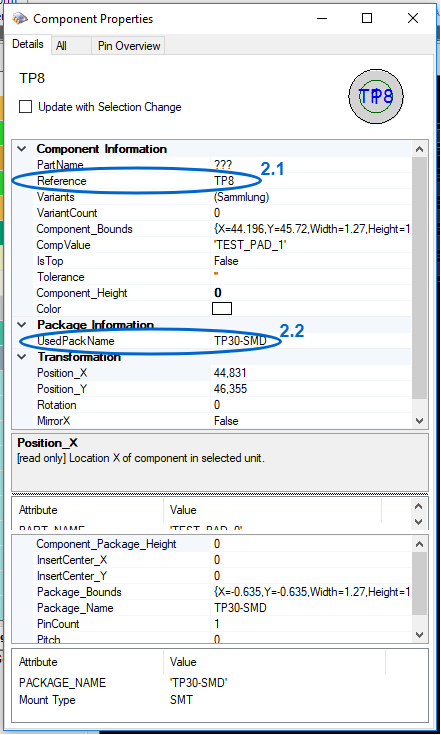Select the VariantCount property row
Screen dimensions: 441x735
coord(224,213)
